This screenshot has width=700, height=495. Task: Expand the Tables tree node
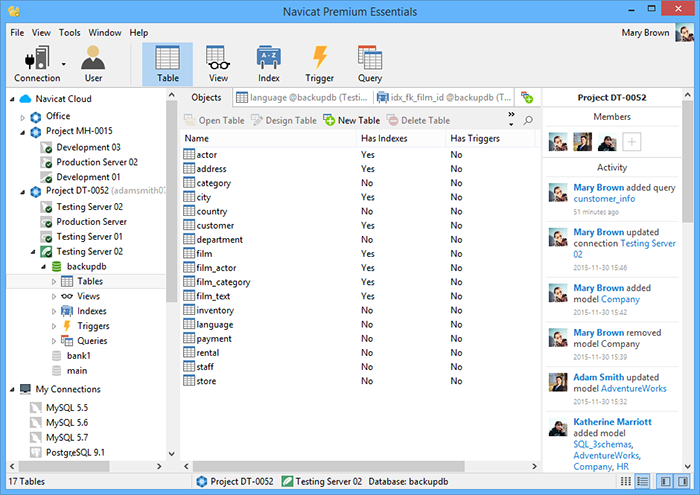[x=54, y=282]
